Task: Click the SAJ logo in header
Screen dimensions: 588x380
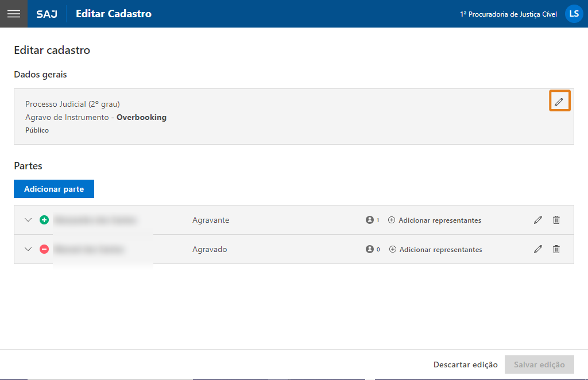Action: point(47,14)
